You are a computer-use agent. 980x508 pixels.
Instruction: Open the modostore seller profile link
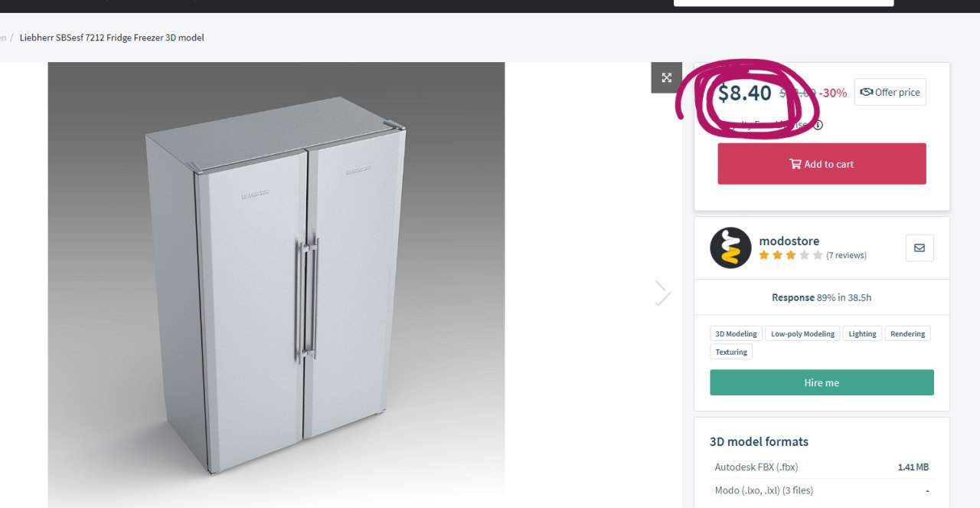789,241
